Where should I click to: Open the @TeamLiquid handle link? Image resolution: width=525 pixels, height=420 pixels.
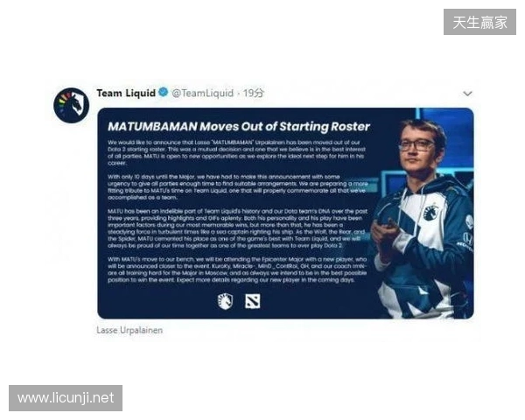203,93
